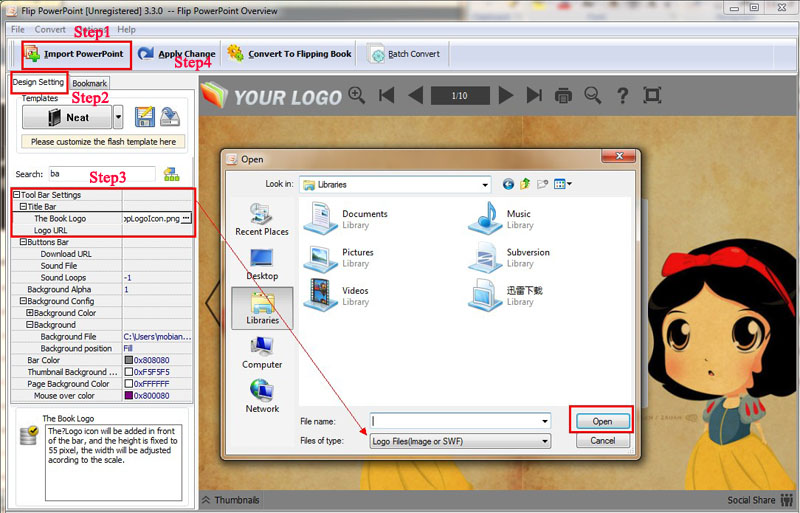
Task: Click the create new folder icon
Action: [542, 184]
